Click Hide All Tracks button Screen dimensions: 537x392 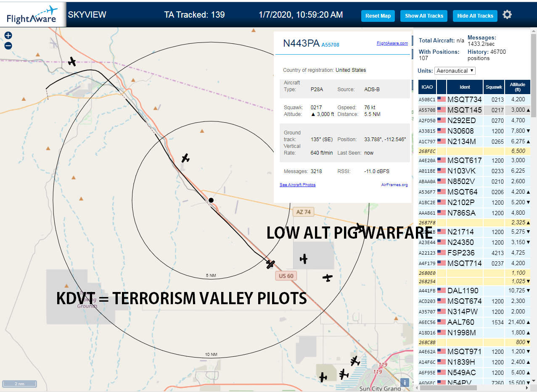pyautogui.click(x=475, y=16)
